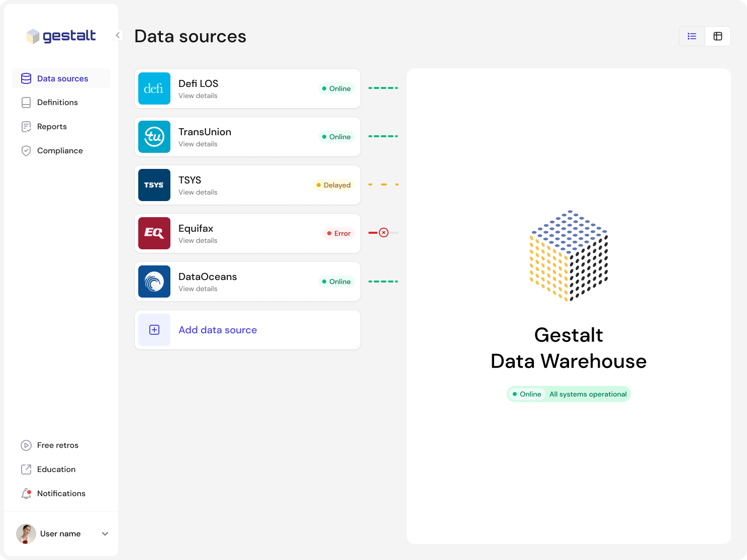
Task: Open Definitions from the sidebar icon
Action: point(26,102)
